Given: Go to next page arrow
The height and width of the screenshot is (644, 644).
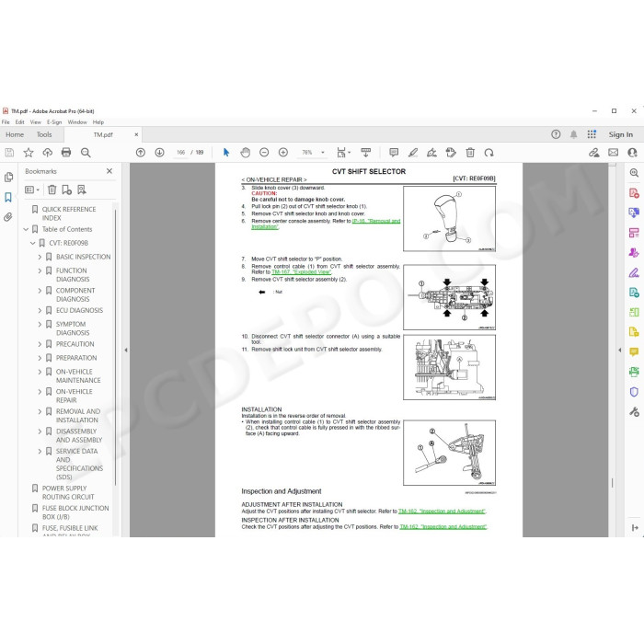Looking at the screenshot, I should click(x=159, y=153).
